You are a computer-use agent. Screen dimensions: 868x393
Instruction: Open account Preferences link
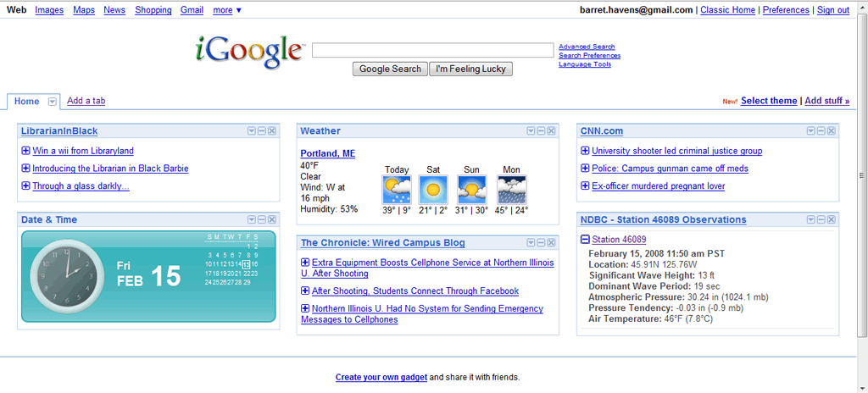coord(786,10)
